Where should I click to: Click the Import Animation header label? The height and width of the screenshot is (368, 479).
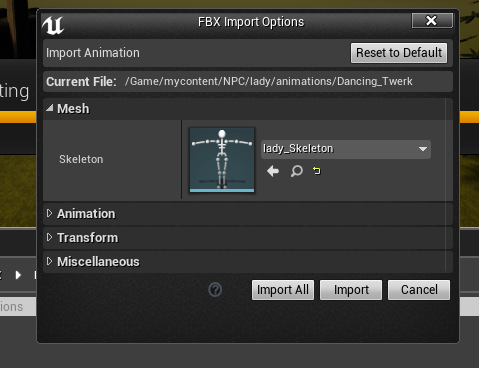[93, 53]
